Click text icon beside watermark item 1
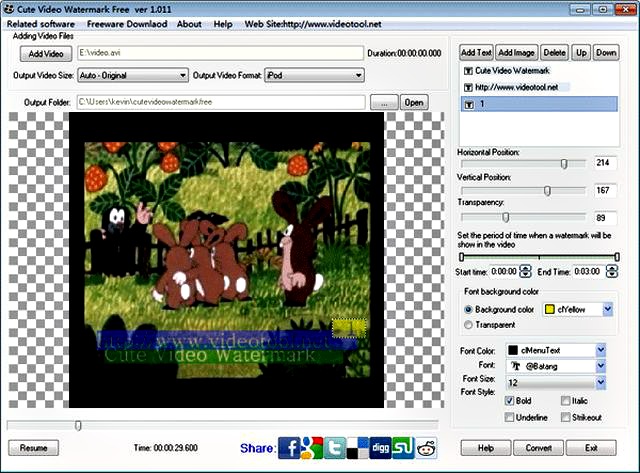Screen dimensions: 640x473 click(469, 104)
